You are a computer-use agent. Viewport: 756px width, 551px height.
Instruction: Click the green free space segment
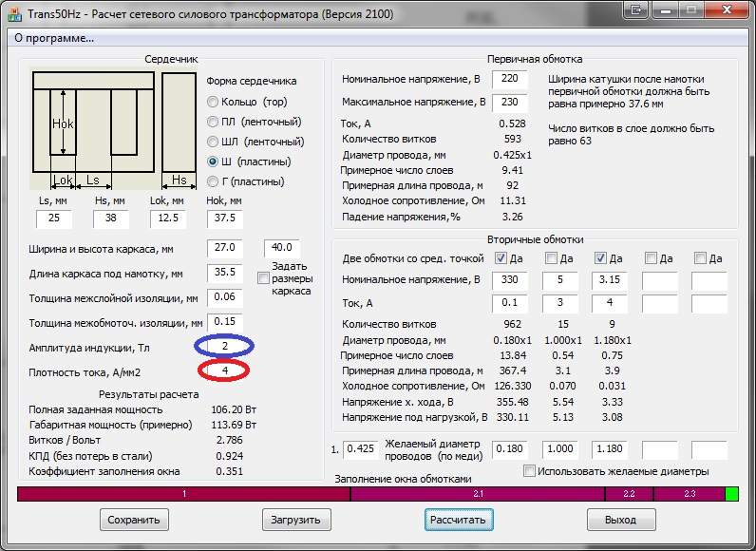click(x=731, y=494)
